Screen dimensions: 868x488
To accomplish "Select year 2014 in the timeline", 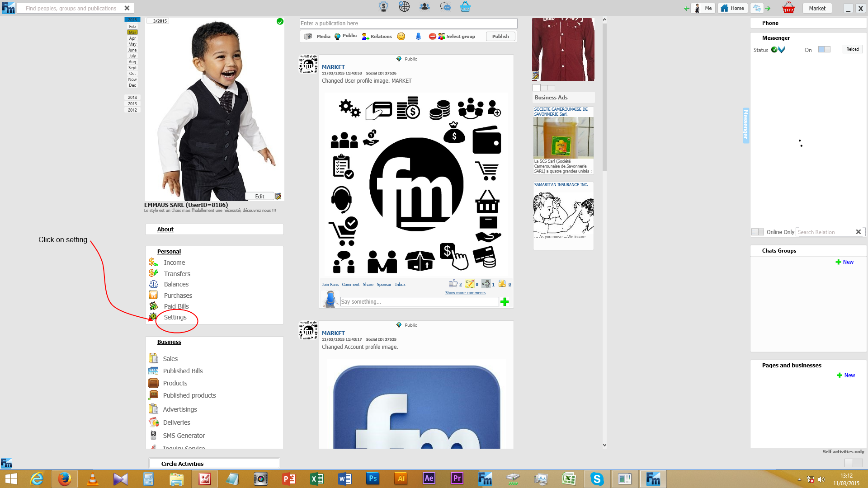I will [x=132, y=97].
